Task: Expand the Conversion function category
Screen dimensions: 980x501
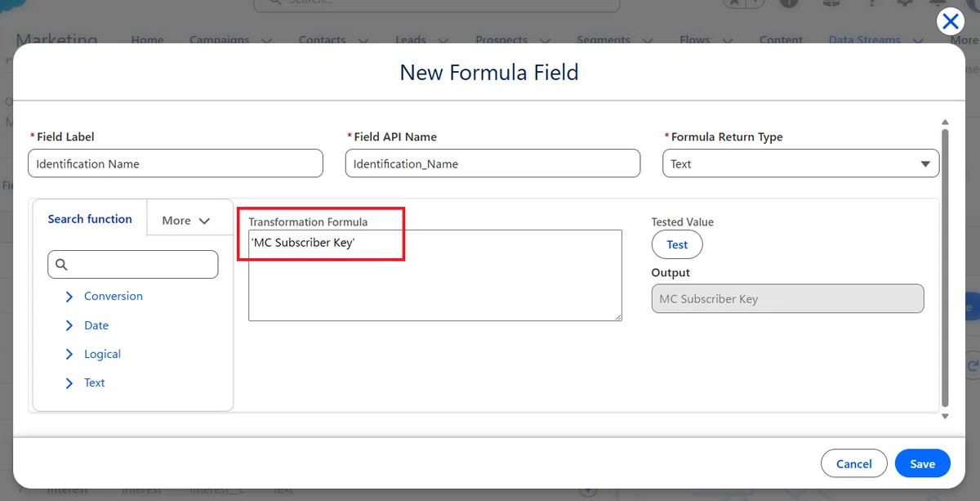Action: coord(69,297)
